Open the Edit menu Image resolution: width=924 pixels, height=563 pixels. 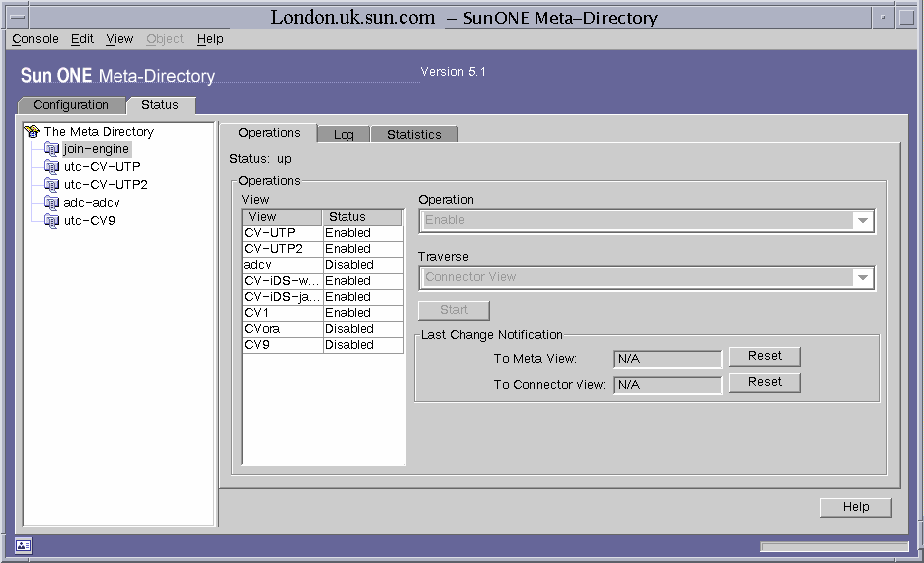pyautogui.click(x=82, y=39)
